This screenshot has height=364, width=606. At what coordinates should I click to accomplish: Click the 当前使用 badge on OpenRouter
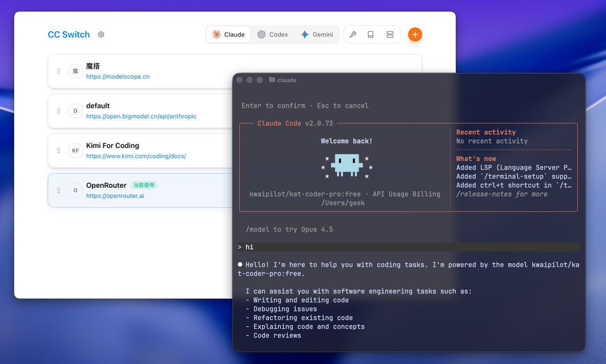tap(144, 185)
